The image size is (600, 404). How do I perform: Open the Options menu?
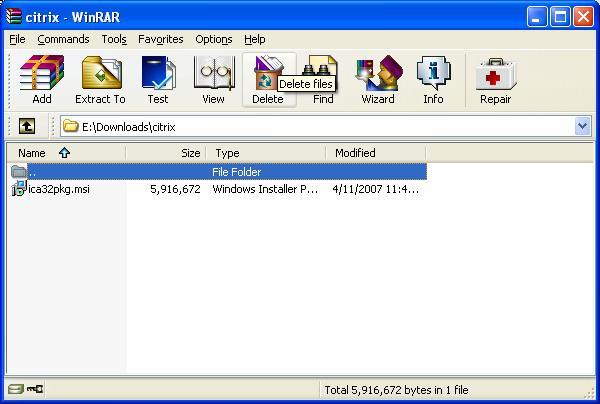214,39
